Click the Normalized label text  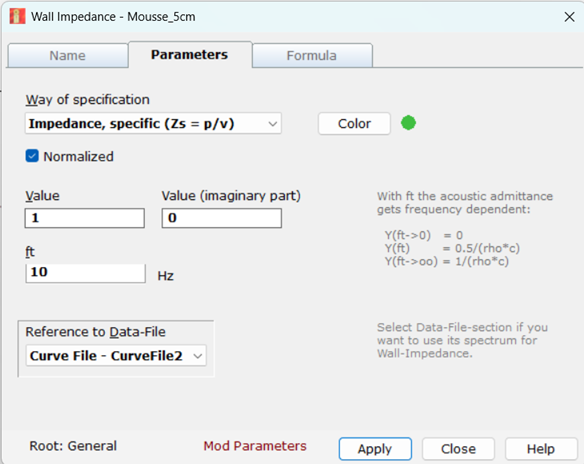79,156
